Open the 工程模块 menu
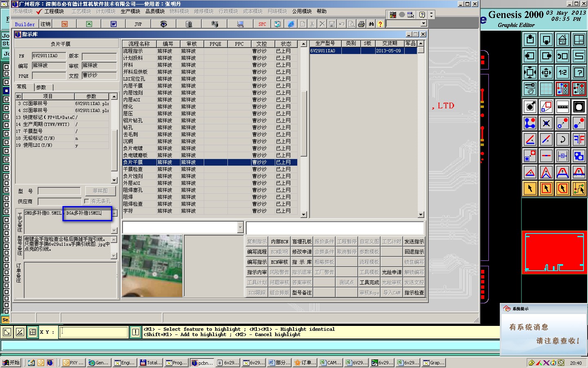This screenshot has height=368, width=588. (54, 11)
